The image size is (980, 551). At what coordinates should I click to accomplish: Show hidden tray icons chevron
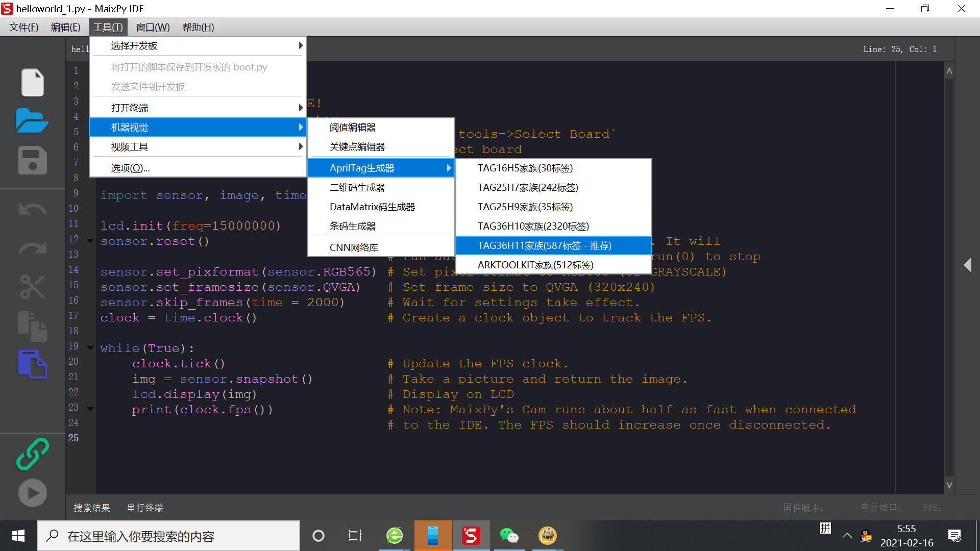(x=847, y=536)
